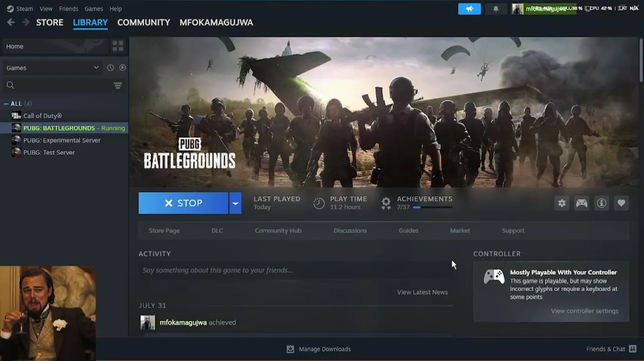Click the megaphone announcements button
Screen dimensions: 644x361
click(469, 9)
